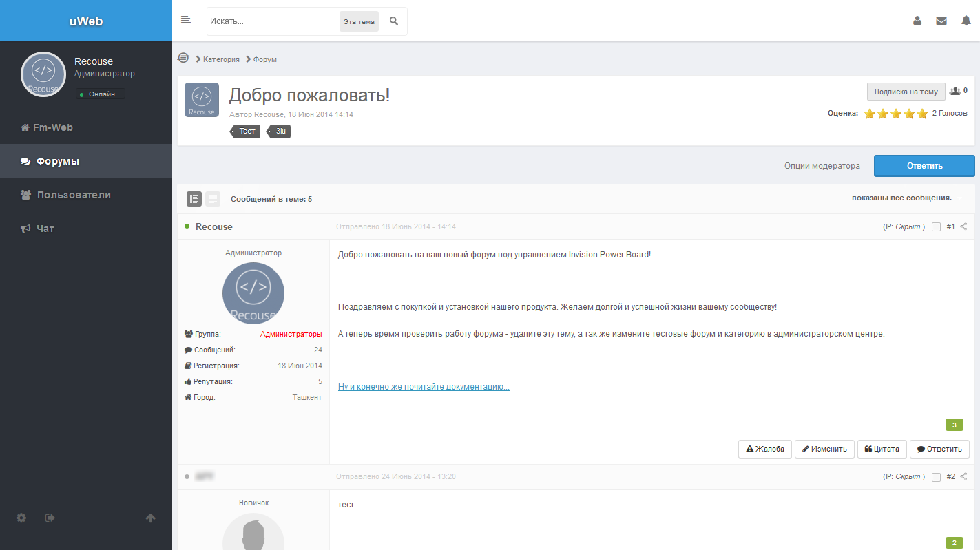Rate the topic with fifth star
The width and height of the screenshot is (980, 550).
click(922, 114)
